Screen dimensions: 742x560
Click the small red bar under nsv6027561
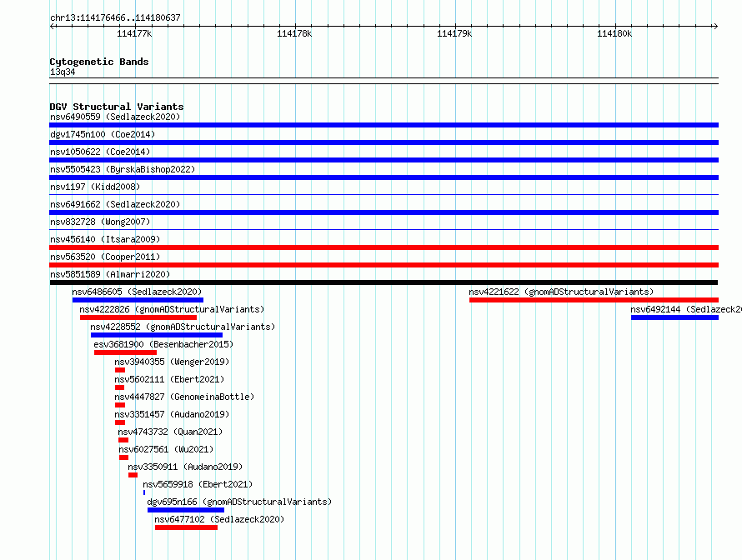coord(124,457)
